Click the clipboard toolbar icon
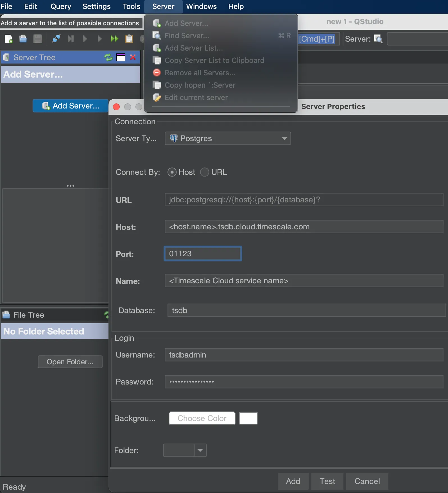The height and width of the screenshot is (493, 448). pos(129,39)
